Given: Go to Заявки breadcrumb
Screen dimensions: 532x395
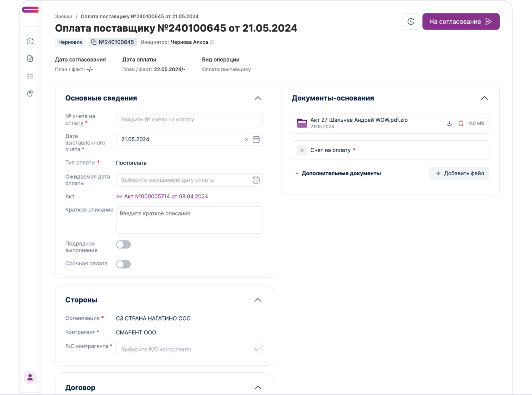Looking at the screenshot, I should point(64,16).
